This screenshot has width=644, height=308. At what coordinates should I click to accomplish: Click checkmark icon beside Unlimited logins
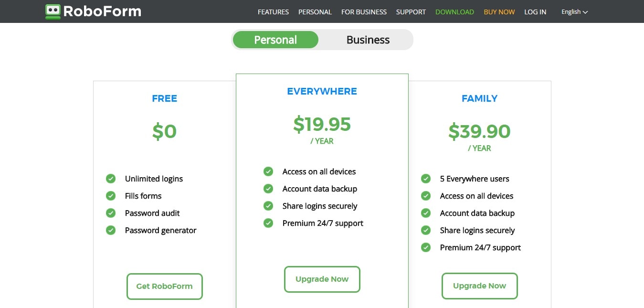pos(111,179)
